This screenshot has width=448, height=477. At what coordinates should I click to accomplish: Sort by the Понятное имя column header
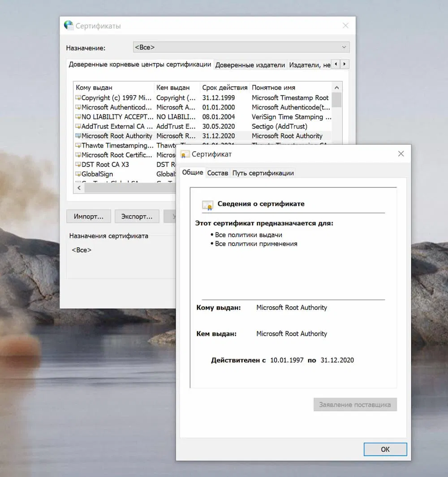(290, 88)
